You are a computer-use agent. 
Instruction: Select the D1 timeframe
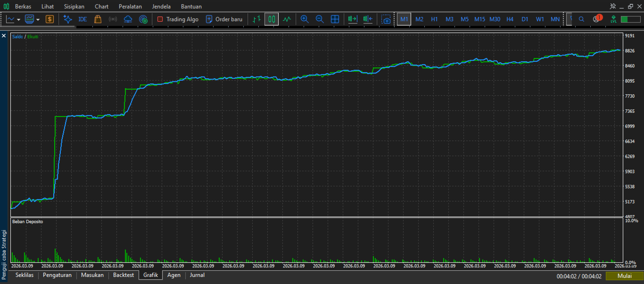[525, 19]
